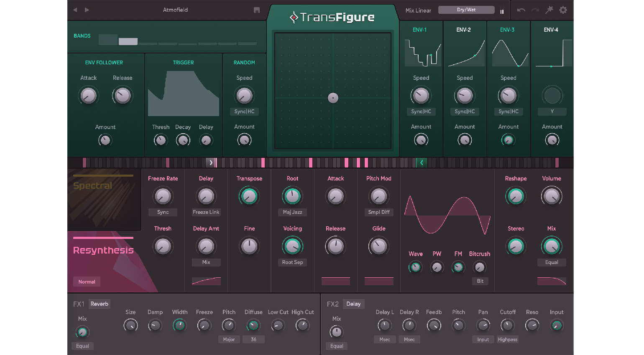Image resolution: width=644 pixels, height=355 pixels.
Task: Click the XY pad center puck
Action: (333, 98)
